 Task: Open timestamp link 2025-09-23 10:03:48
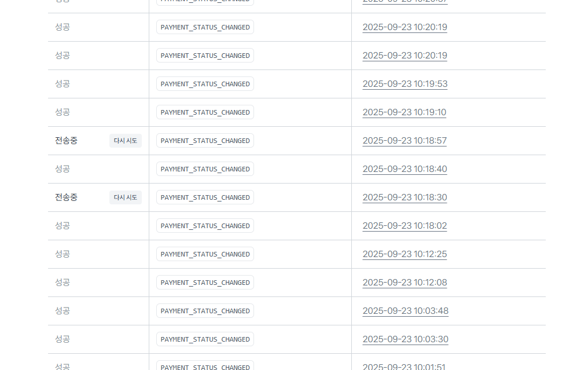(x=405, y=311)
